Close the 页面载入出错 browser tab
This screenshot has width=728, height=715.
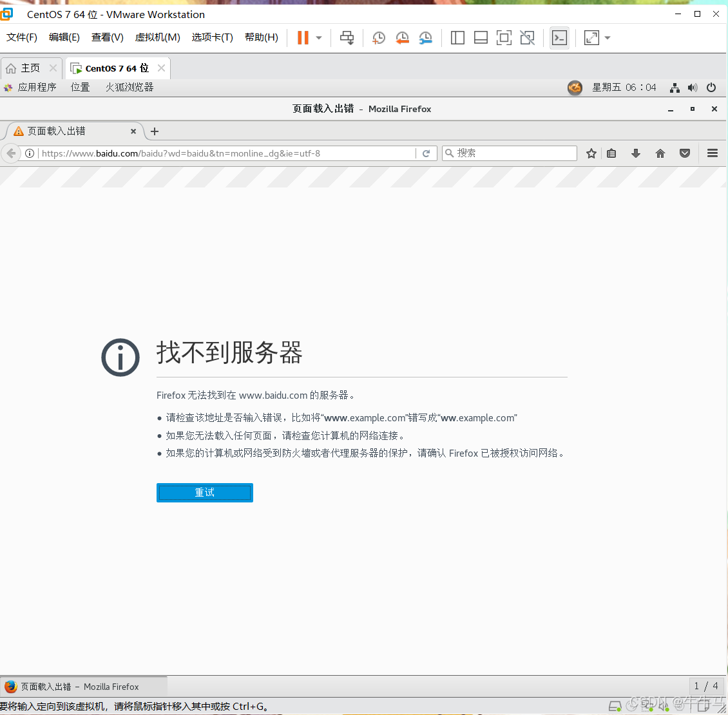pos(133,131)
